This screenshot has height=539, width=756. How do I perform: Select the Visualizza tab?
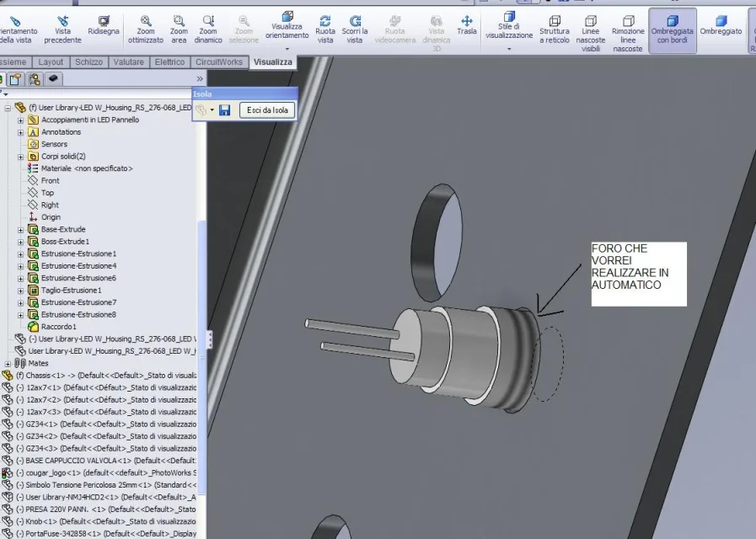[273, 62]
